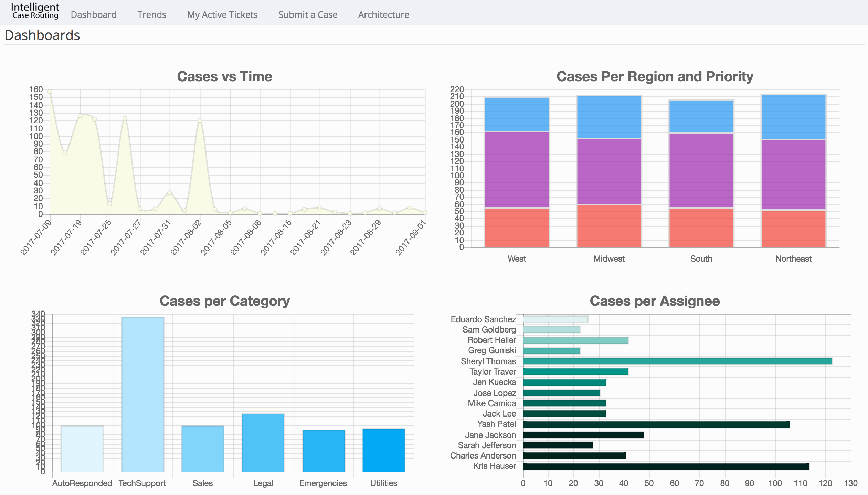Viewport: 868px width, 495px height.
Task: Click the TechSupport axis label
Action: (142, 483)
